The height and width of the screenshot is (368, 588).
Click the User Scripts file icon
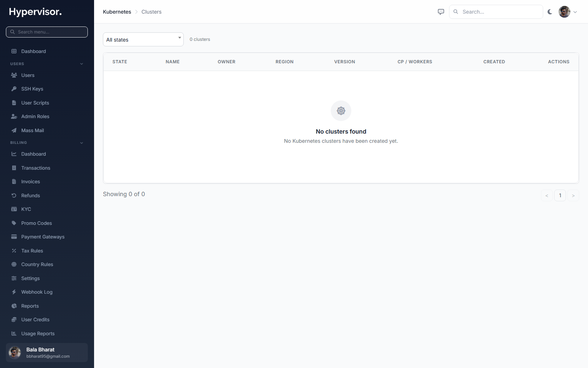(x=14, y=103)
